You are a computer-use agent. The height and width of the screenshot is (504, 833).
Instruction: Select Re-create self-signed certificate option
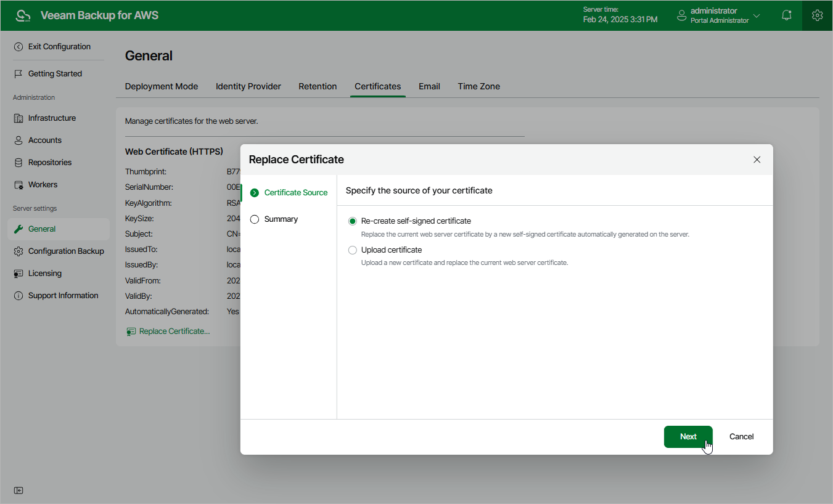[353, 221]
